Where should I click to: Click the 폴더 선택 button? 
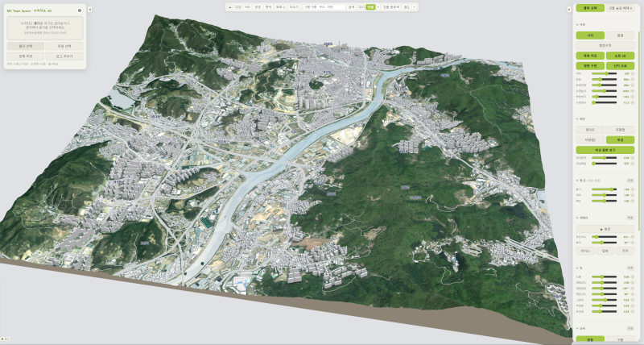[x=26, y=46]
